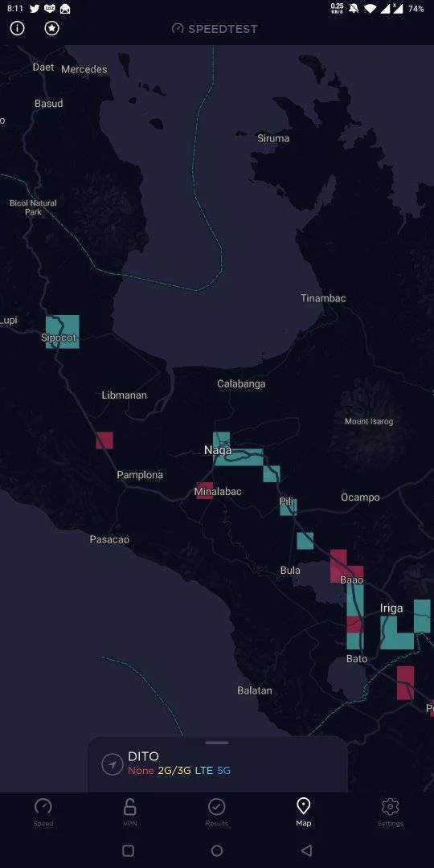Open the info circle icon
The width and height of the screenshot is (434, 868).
18,28
